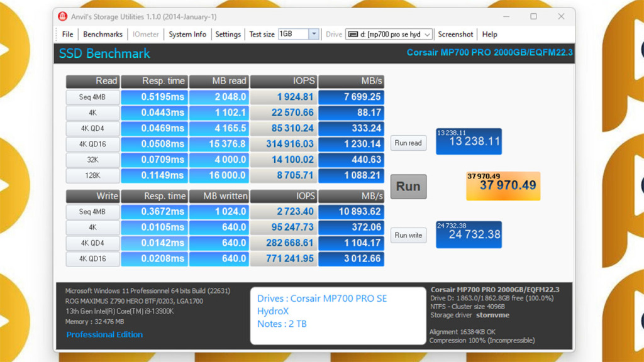Image resolution: width=644 pixels, height=362 pixels.
Task: Click the Read 4K QD16 test button
Action: pos(92,144)
